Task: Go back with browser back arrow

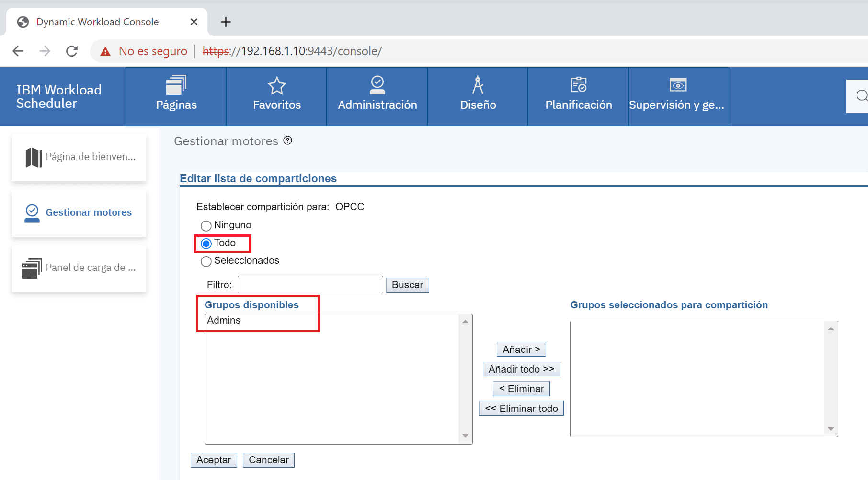Action: pos(18,51)
